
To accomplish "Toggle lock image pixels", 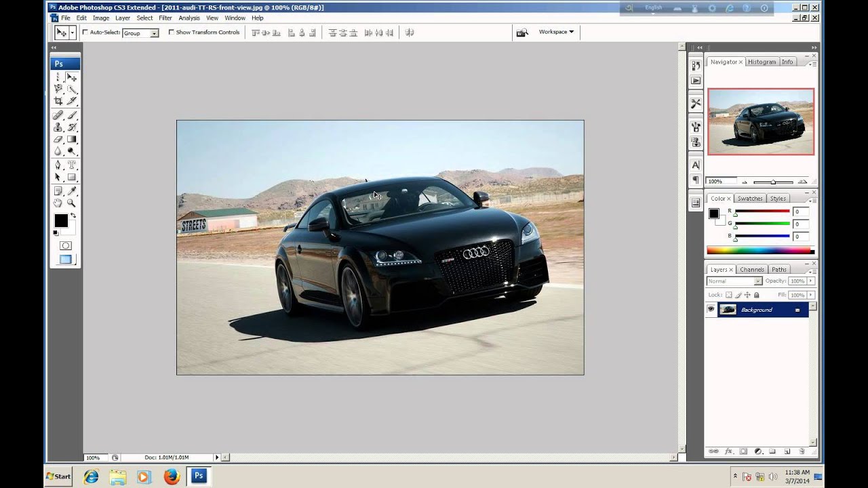I will pos(738,295).
